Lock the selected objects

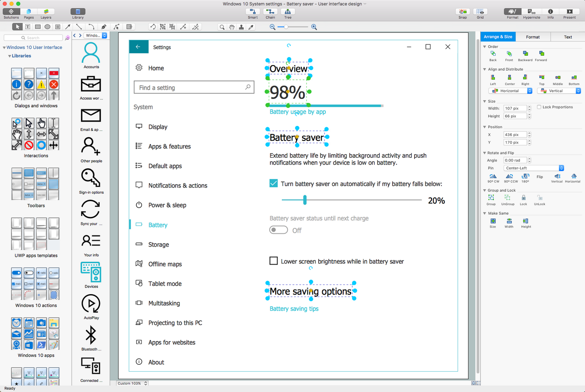(523, 200)
